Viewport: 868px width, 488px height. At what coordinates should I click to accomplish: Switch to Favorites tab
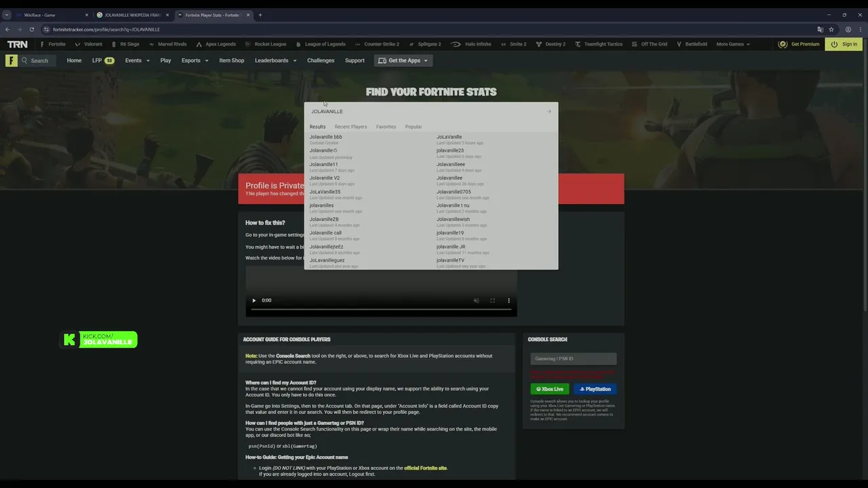click(x=386, y=127)
